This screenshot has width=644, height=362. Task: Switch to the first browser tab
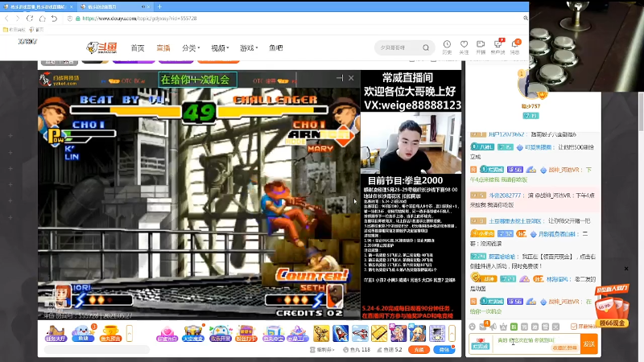(38, 6)
